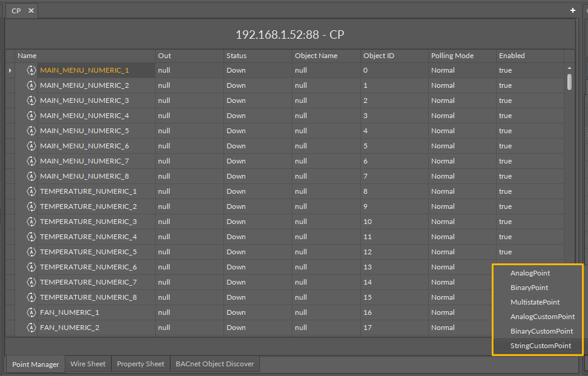Select the point icon next to MAIN_MENU_NUMERIC_5
Screen dimensions: 588x376
[31, 131]
